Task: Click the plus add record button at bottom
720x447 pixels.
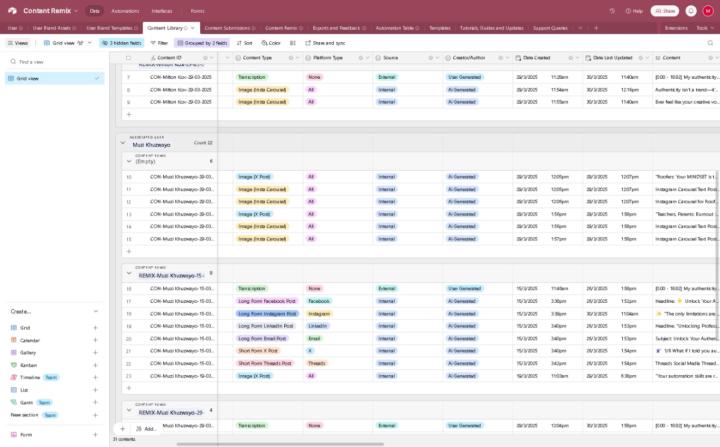Action: (123, 429)
